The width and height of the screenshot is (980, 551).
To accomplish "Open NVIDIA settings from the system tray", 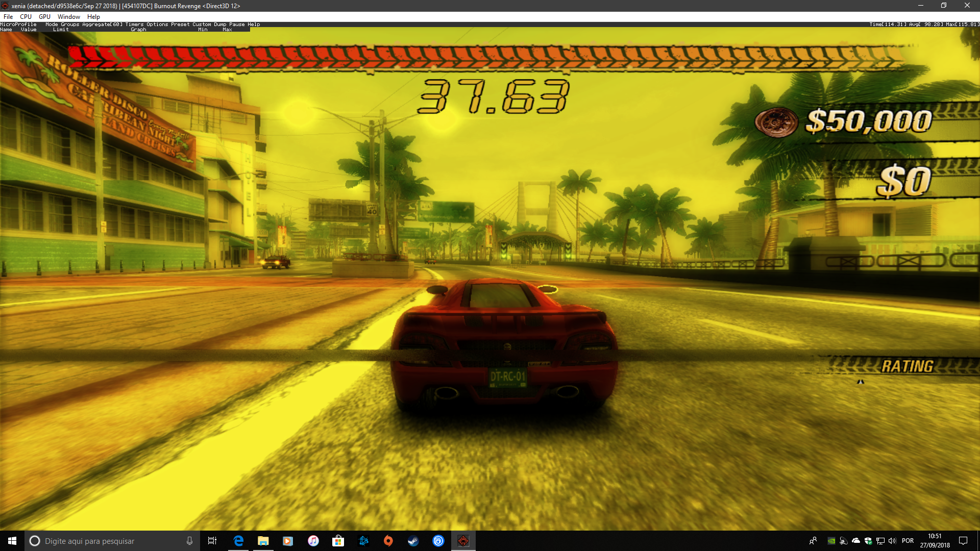I will pos(831,541).
